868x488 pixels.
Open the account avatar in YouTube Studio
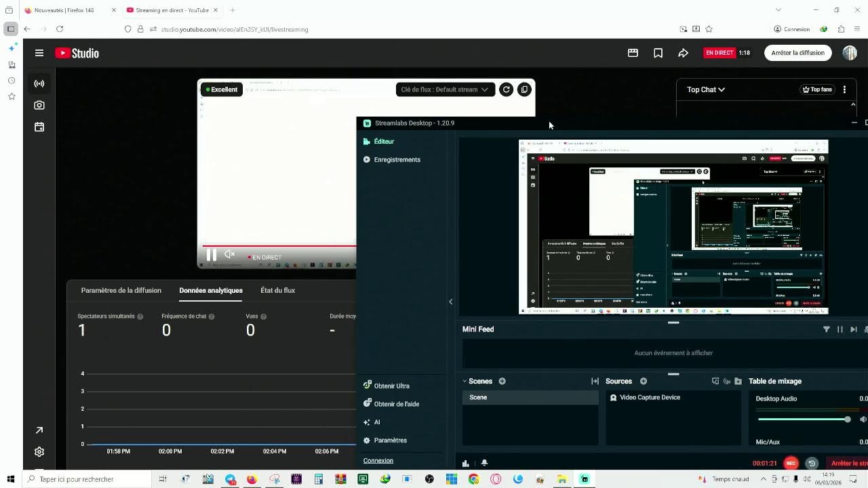850,53
